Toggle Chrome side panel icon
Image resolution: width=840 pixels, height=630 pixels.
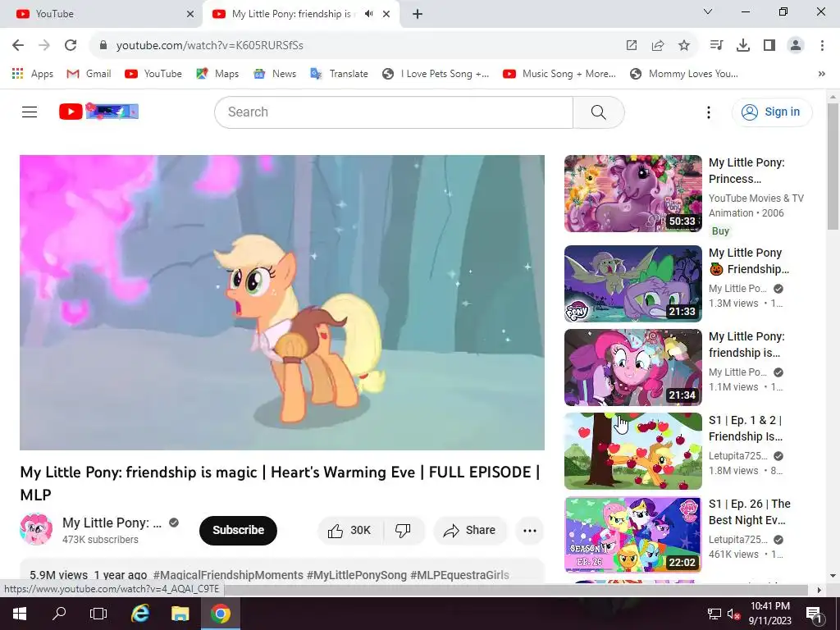coord(769,46)
